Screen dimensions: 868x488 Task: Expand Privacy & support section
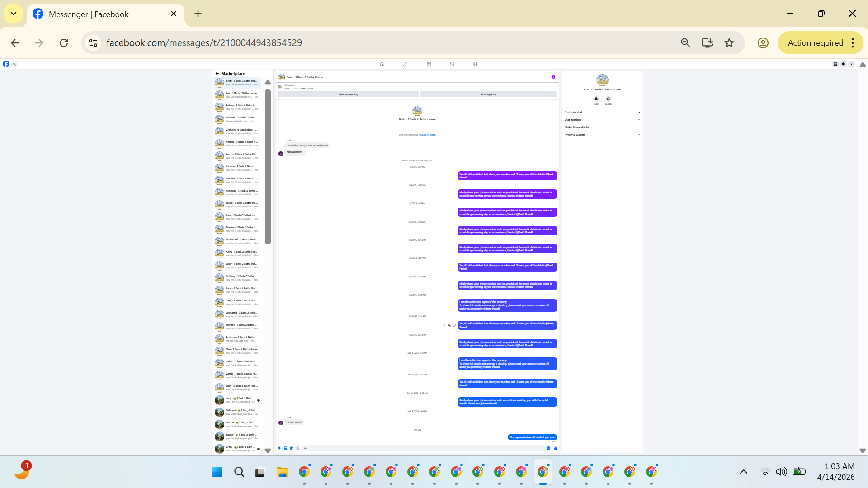(602, 135)
